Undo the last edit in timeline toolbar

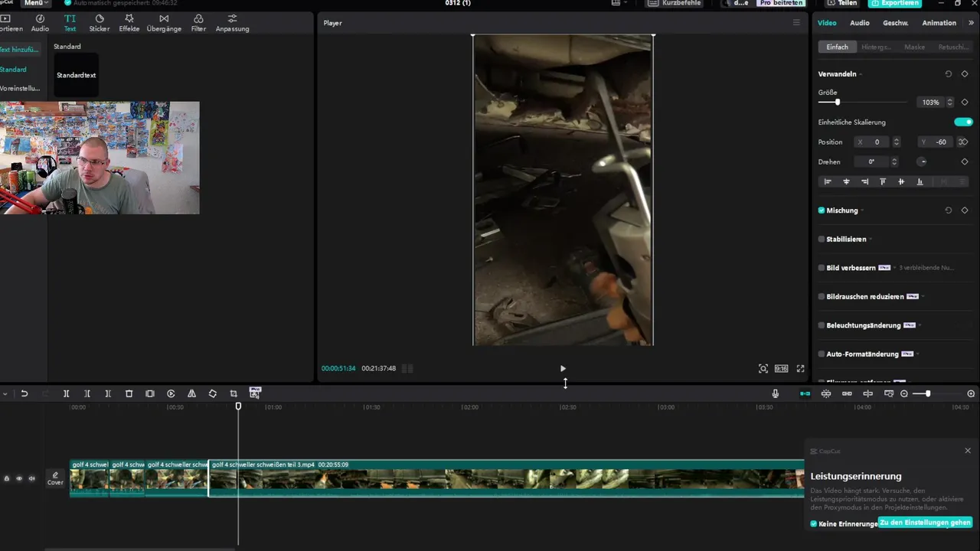click(24, 393)
